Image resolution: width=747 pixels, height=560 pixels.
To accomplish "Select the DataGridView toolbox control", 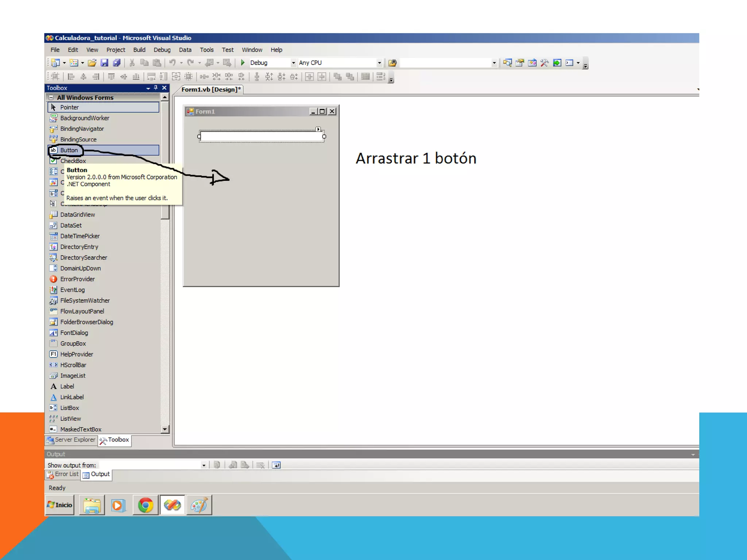I will coord(77,214).
